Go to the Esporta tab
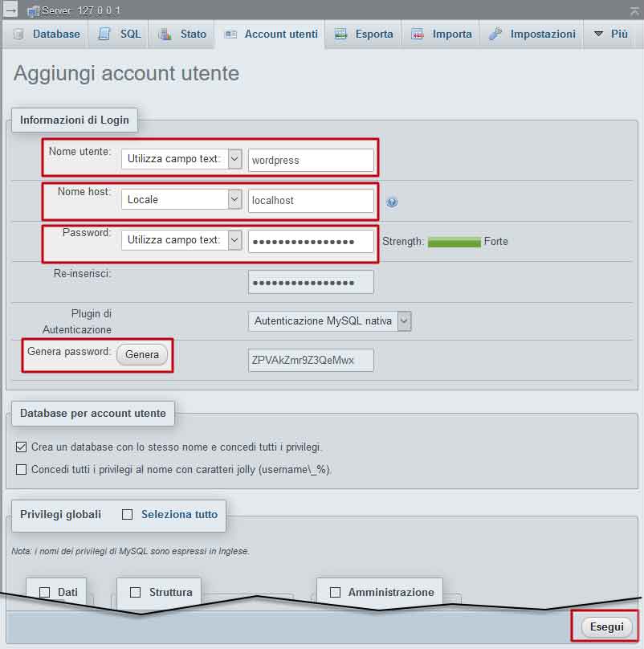The height and width of the screenshot is (649, 644). pos(364,34)
